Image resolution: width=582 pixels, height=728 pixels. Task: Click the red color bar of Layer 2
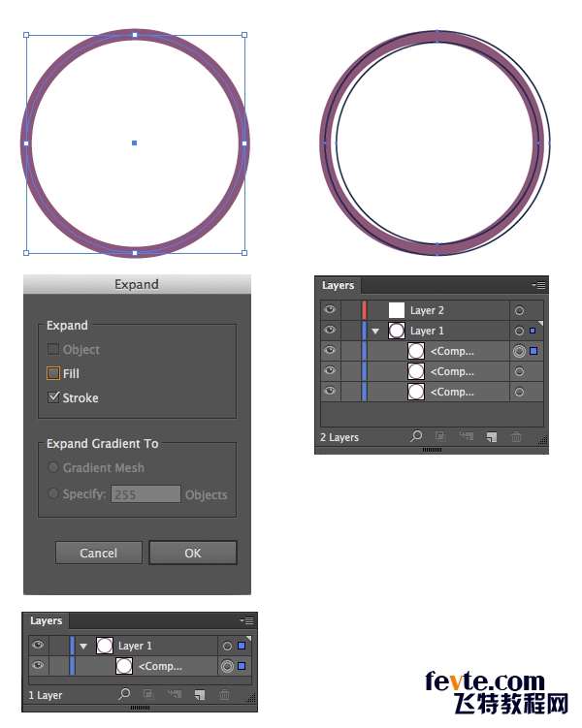(x=365, y=310)
